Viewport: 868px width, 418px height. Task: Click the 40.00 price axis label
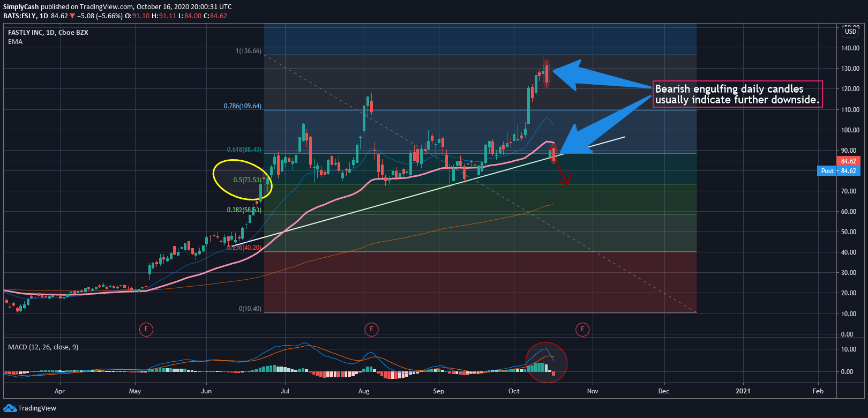pyautogui.click(x=849, y=252)
